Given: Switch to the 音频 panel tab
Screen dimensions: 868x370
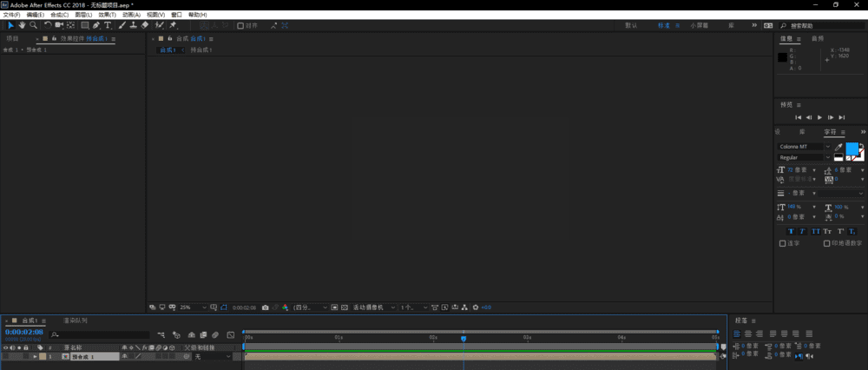Looking at the screenshot, I should (x=818, y=39).
